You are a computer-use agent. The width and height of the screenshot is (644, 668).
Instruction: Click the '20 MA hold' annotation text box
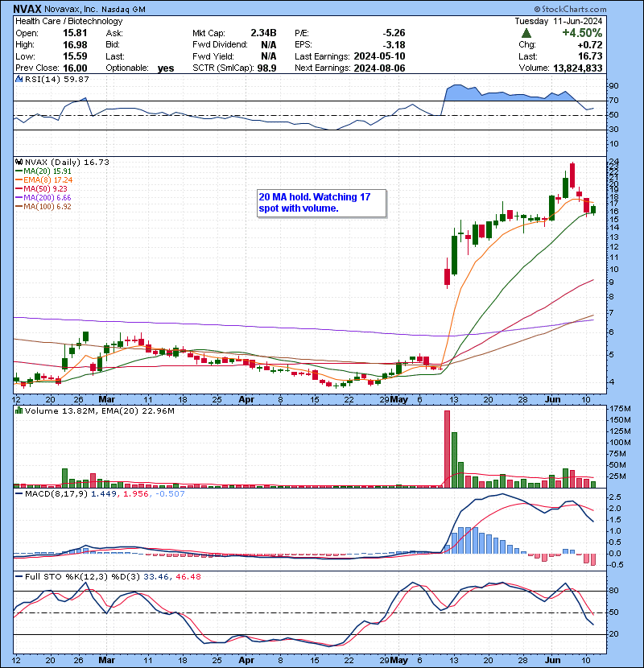pos(322,203)
